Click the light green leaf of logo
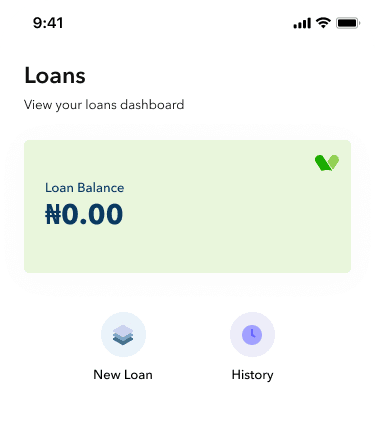This screenshot has width=375, height=422. tap(334, 161)
